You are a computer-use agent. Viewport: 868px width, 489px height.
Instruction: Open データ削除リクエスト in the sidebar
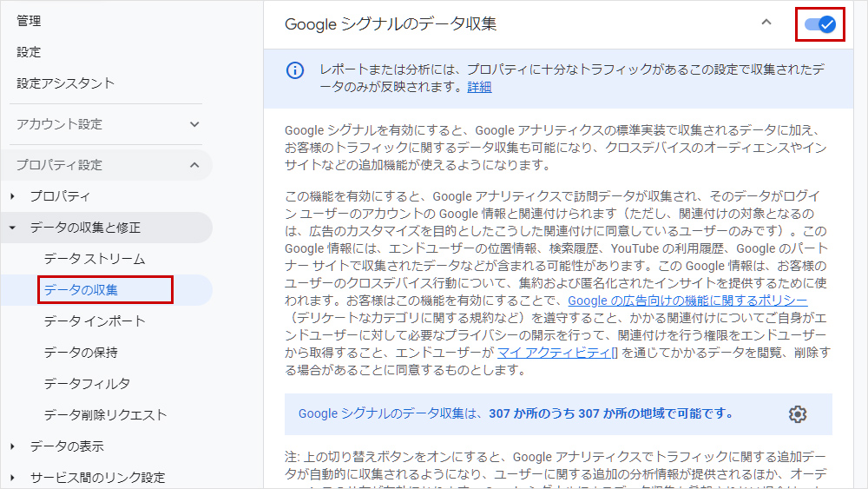pos(105,415)
